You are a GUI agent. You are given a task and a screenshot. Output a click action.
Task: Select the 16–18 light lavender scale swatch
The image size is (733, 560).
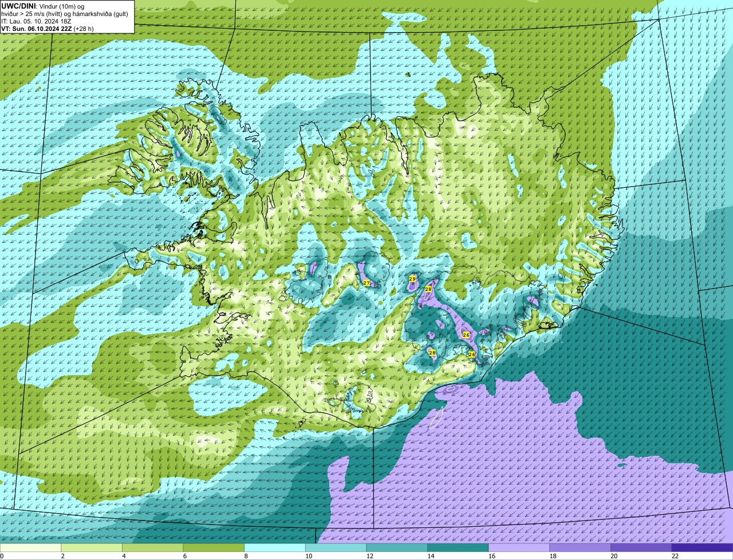point(519,547)
